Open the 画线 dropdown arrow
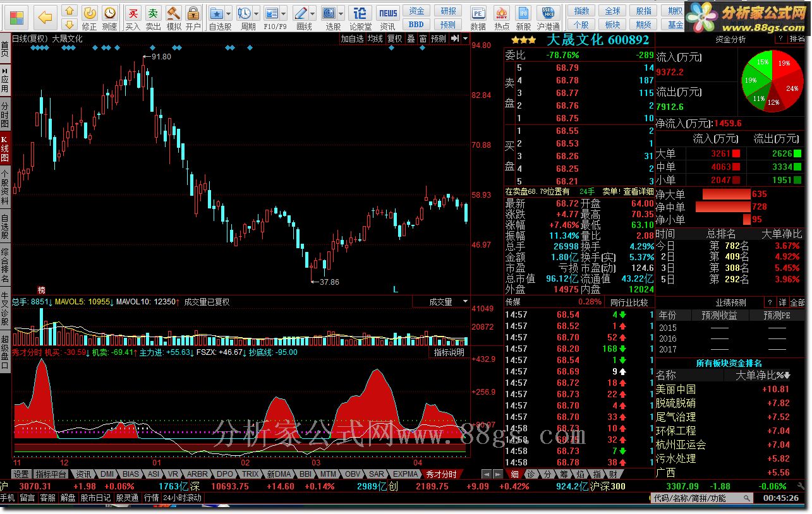812x514 pixels. (x=313, y=13)
